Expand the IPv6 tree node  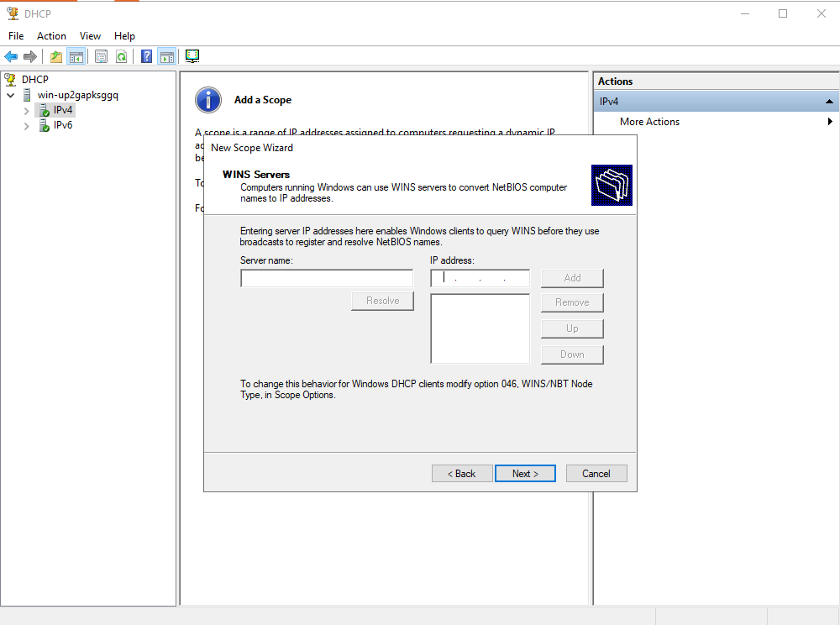26,126
